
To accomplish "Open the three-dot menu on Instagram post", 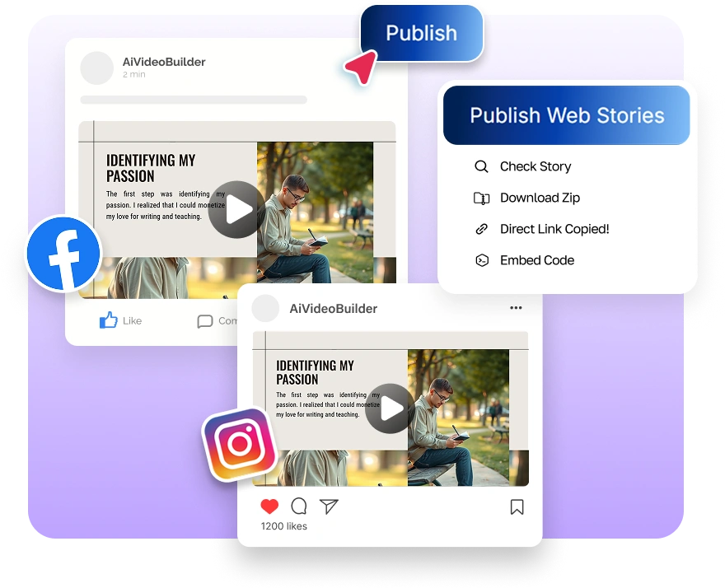I will tap(516, 308).
